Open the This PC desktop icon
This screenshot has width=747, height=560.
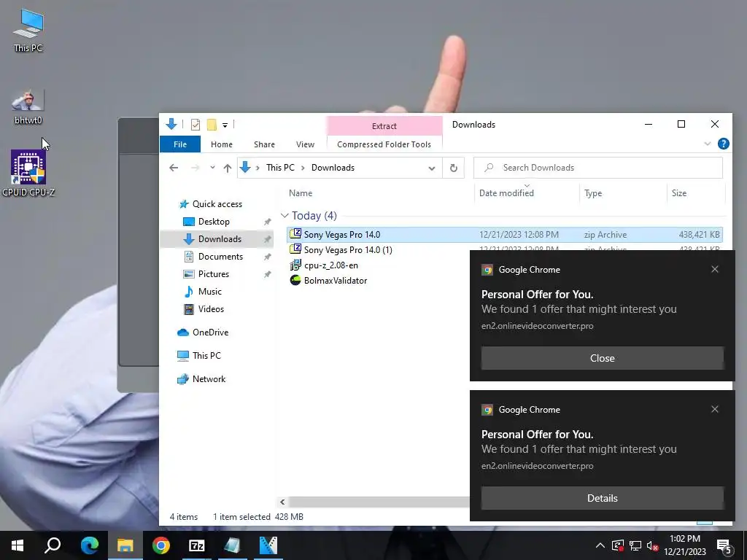[28, 31]
